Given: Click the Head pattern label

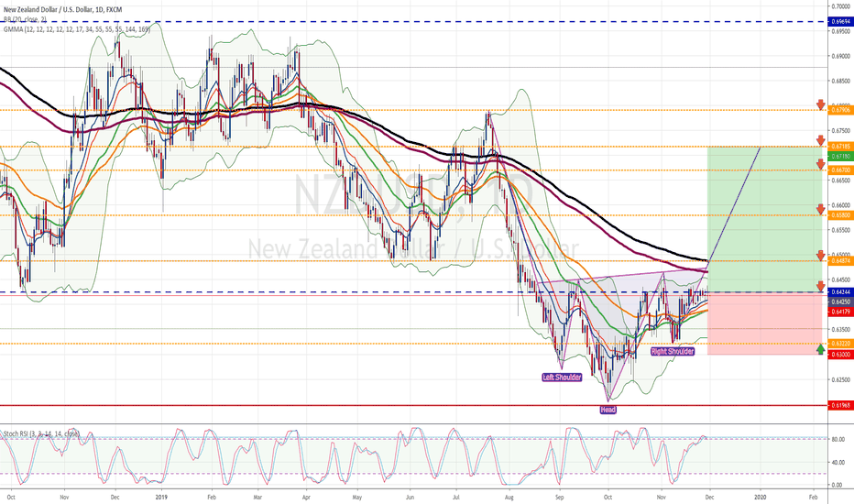Looking at the screenshot, I should tap(608, 410).
